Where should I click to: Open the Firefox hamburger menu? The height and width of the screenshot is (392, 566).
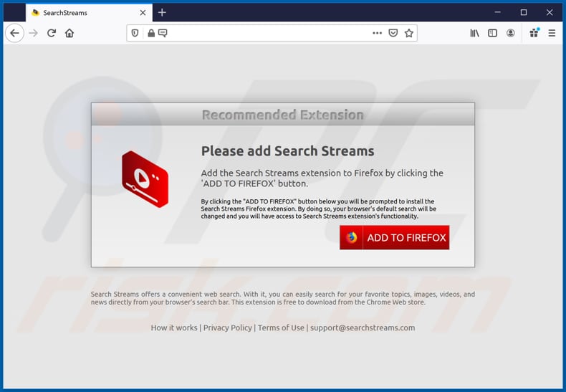(552, 33)
